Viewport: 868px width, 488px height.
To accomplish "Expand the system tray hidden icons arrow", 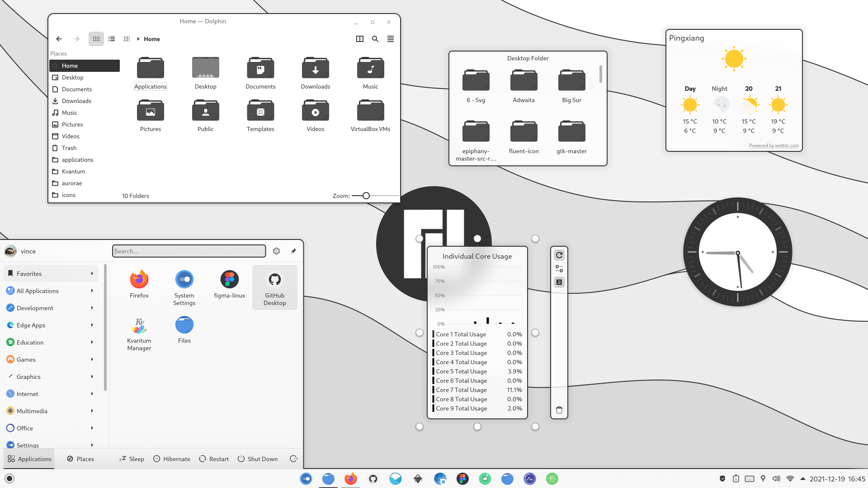I will pos(803,479).
